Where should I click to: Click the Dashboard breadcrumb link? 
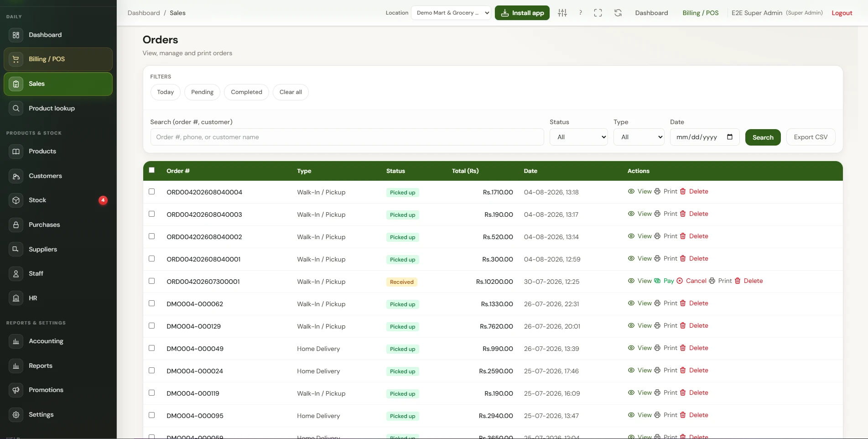click(x=144, y=13)
